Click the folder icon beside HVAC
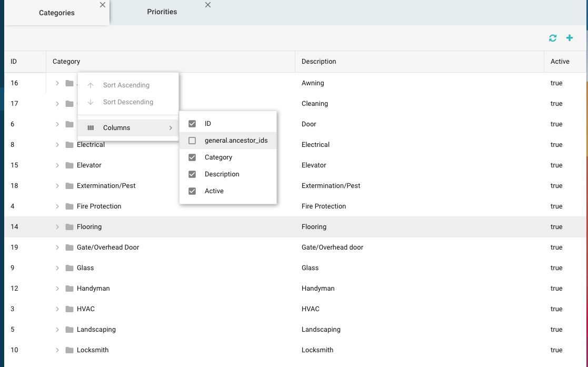 tap(69, 309)
